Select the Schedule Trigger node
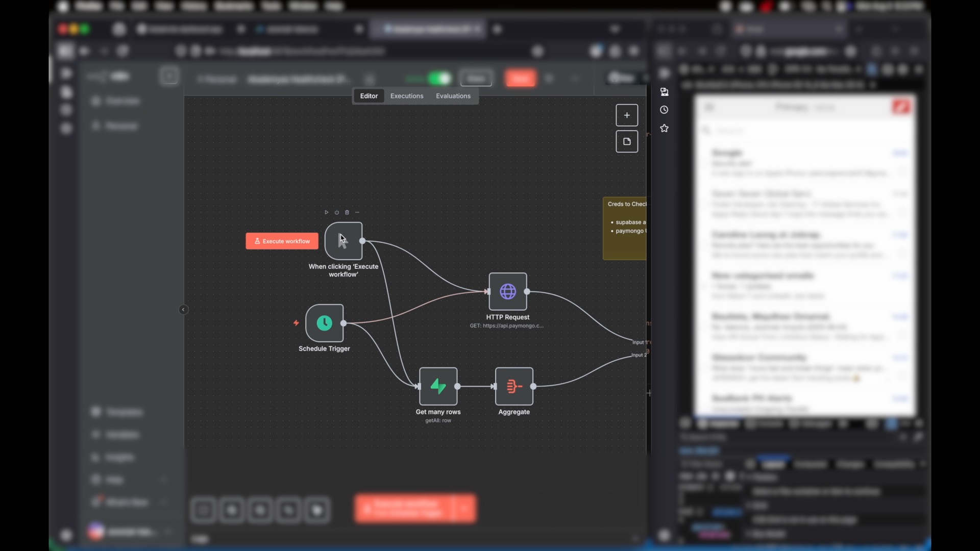The width and height of the screenshot is (980, 551). pos(324,323)
